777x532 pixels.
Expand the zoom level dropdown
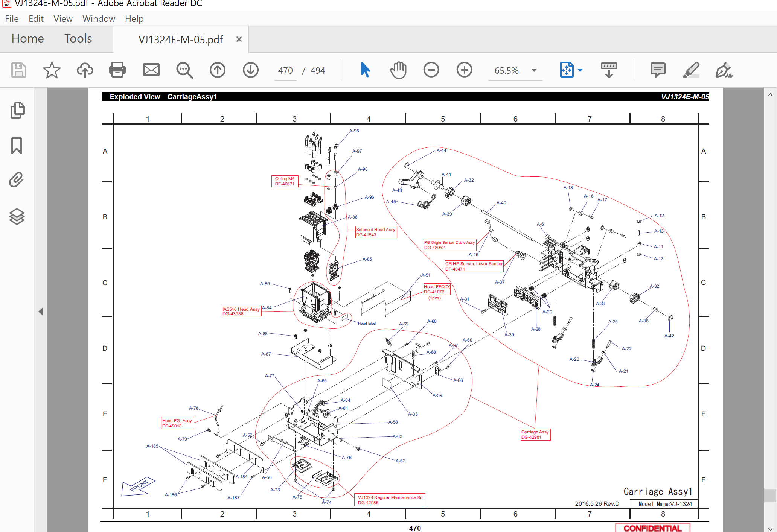(534, 70)
